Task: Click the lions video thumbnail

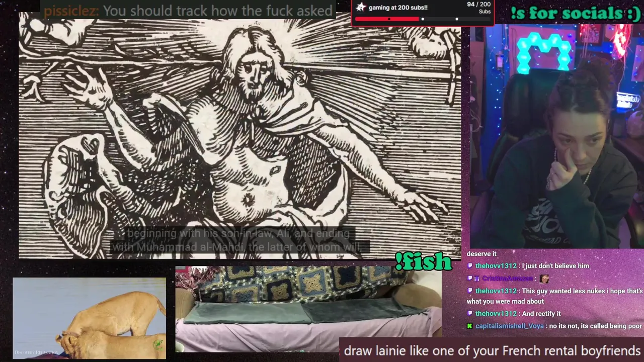Action: click(89, 318)
